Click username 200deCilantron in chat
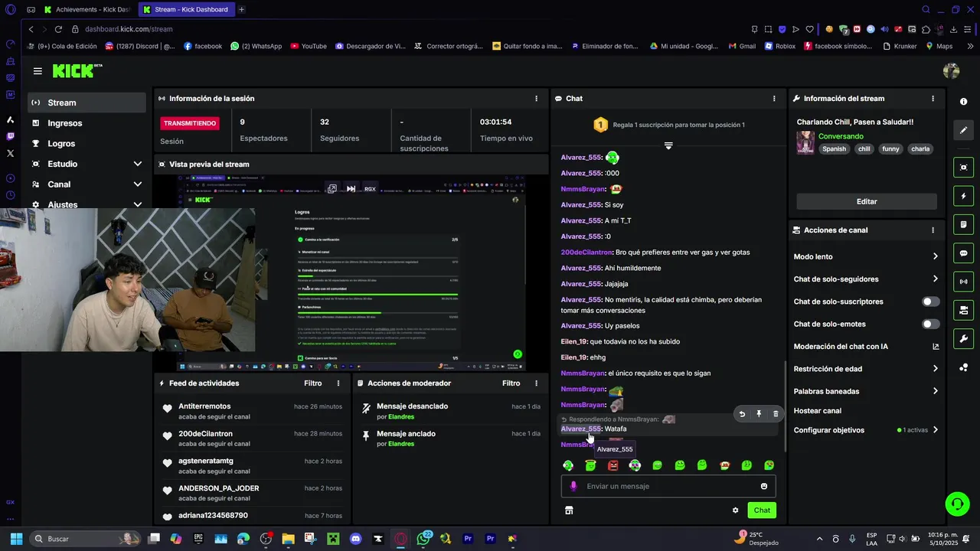Image resolution: width=980 pixels, height=551 pixels. coord(586,253)
